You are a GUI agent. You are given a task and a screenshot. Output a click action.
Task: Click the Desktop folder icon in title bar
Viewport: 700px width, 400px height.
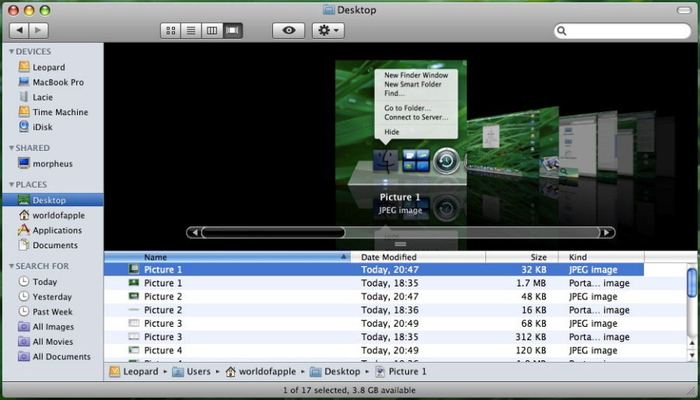[x=329, y=10]
